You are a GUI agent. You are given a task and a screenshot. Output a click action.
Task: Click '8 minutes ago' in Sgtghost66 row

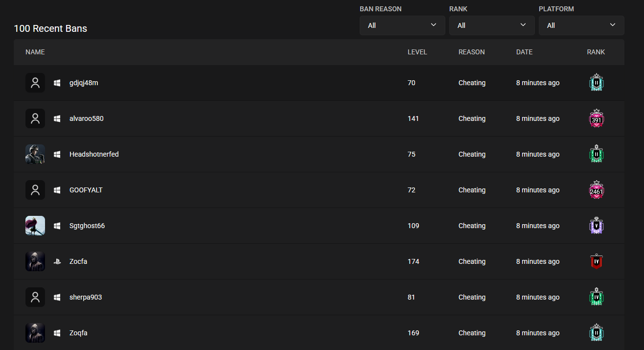(x=538, y=226)
